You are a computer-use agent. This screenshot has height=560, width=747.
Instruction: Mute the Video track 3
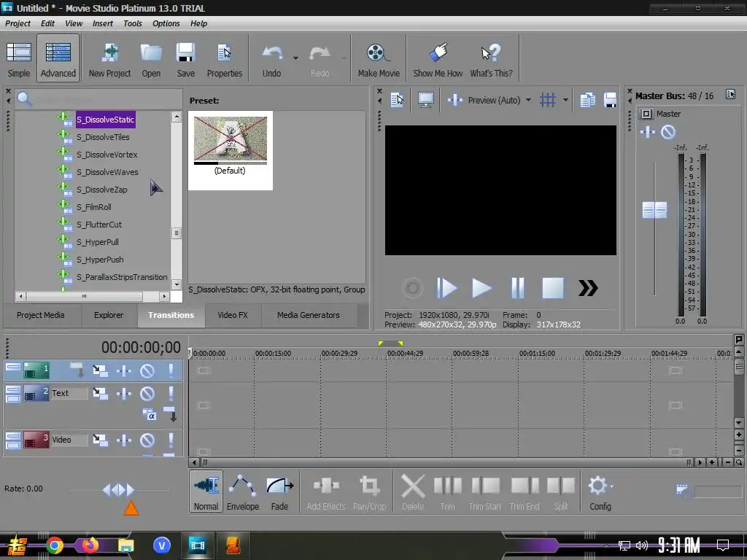147,440
